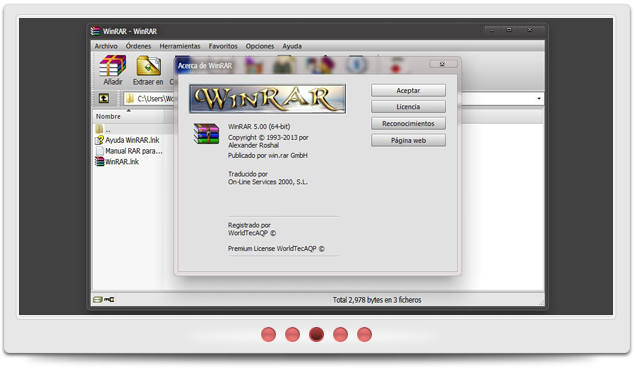Open the Órdenes menu
635x373 pixels.
(138, 46)
